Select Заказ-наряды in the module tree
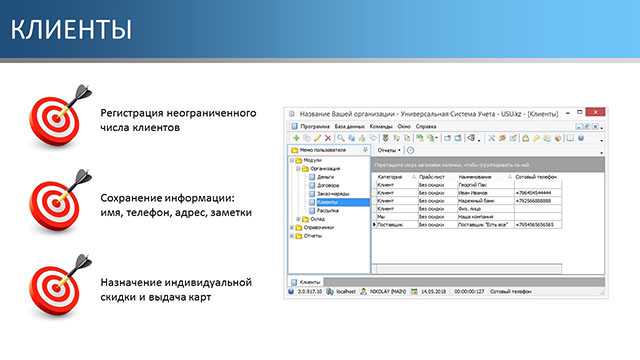This screenshot has height=360, width=640. point(333,194)
